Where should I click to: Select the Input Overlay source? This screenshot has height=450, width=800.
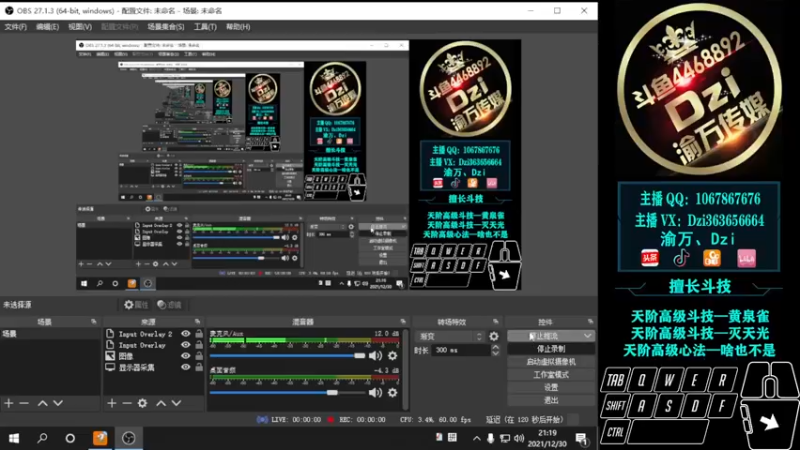142,345
